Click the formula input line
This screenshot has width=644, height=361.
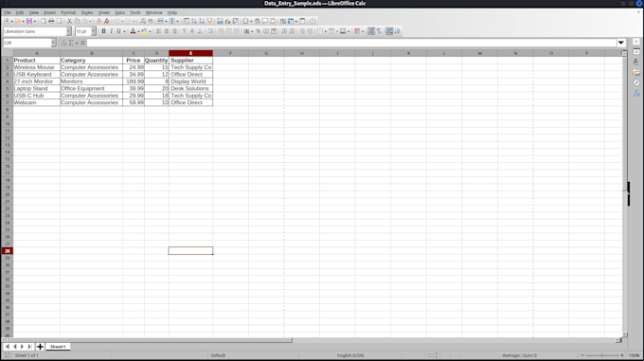tap(351, 43)
